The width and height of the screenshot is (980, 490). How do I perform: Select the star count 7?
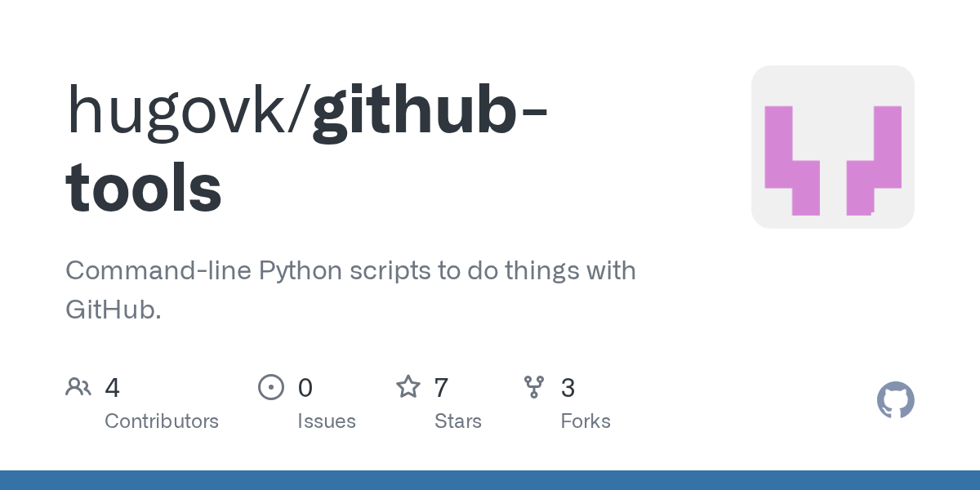442,387
